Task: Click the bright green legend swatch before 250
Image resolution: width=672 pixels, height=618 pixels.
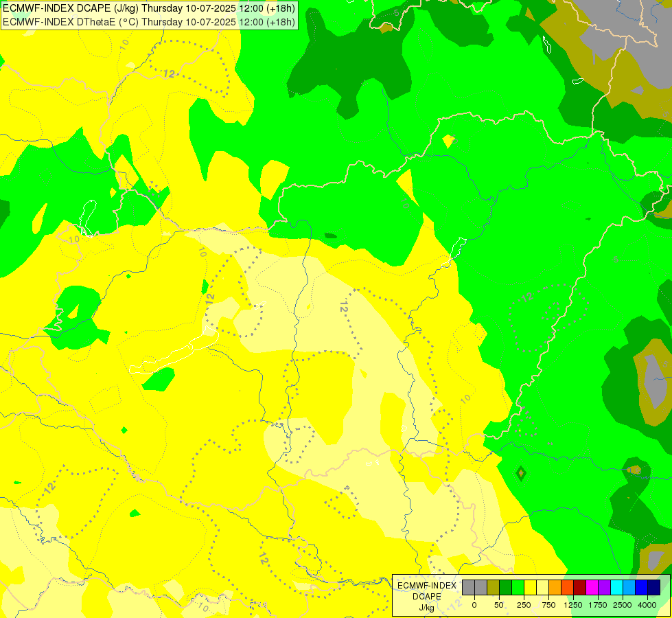Action: coord(518,588)
